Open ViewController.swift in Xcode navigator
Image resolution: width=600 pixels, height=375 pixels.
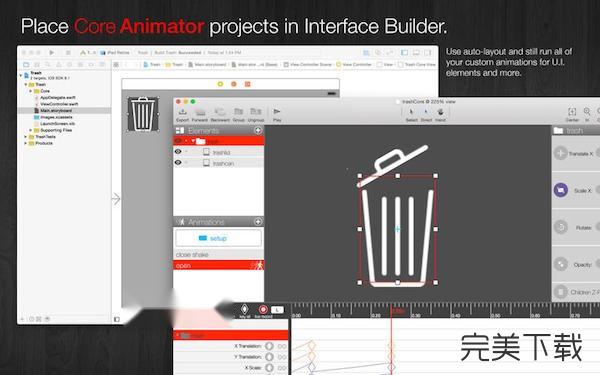tap(59, 104)
